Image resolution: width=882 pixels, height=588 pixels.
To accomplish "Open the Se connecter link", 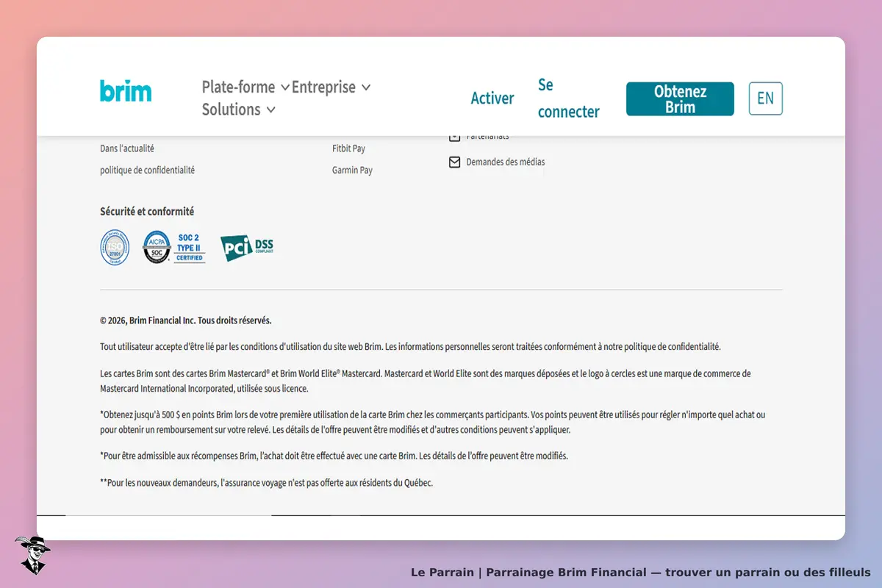I will [x=569, y=98].
